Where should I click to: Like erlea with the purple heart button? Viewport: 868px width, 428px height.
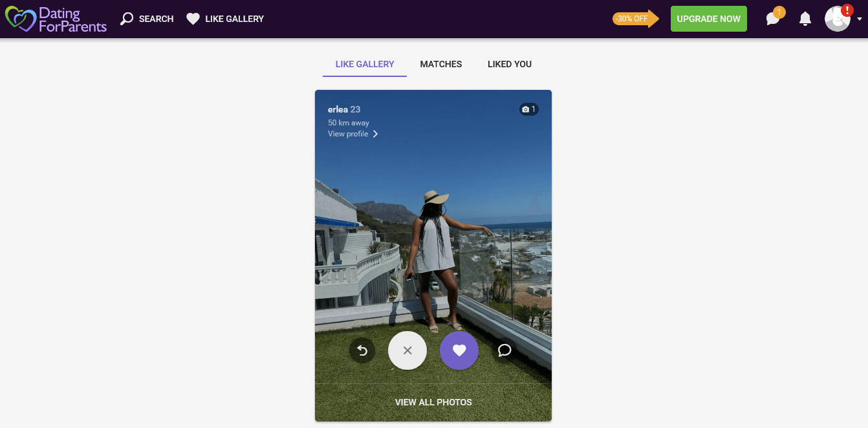coord(459,350)
